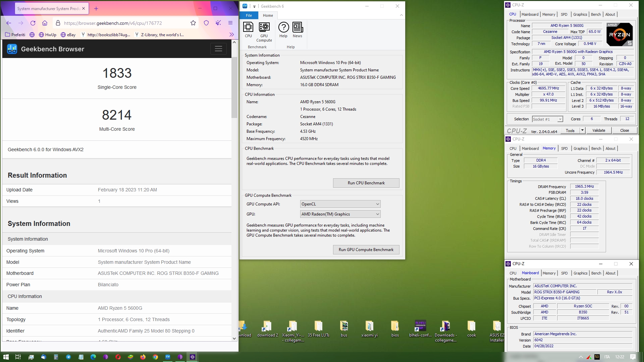The height and width of the screenshot is (362, 644).
Task: Select the 'bios' desktop folder
Action: 395,328
